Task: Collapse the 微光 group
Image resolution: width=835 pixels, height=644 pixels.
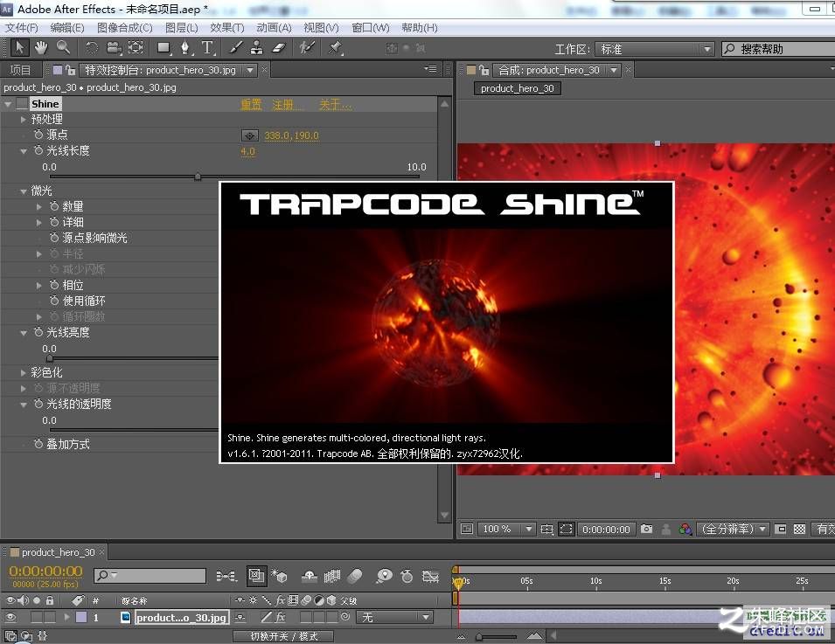Action: click(24, 191)
